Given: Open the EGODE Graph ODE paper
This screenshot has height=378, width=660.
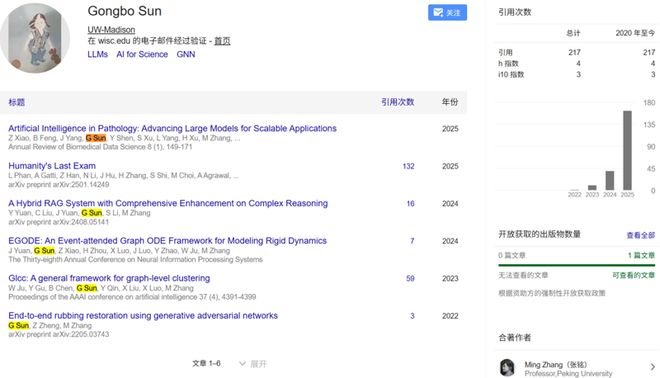Looking at the screenshot, I should tap(168, 241).
